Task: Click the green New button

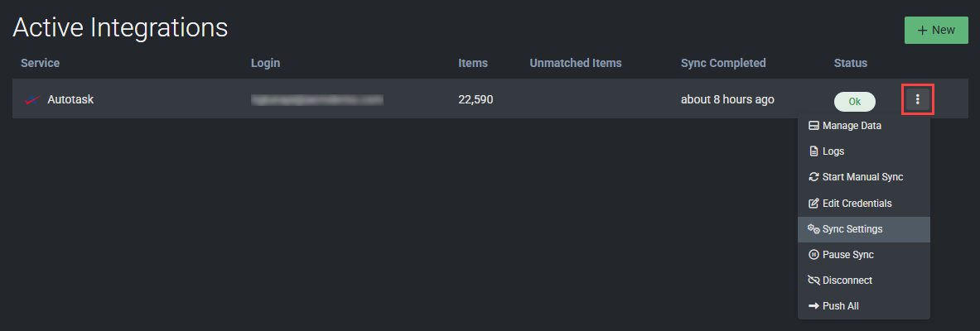Action: 936,30
